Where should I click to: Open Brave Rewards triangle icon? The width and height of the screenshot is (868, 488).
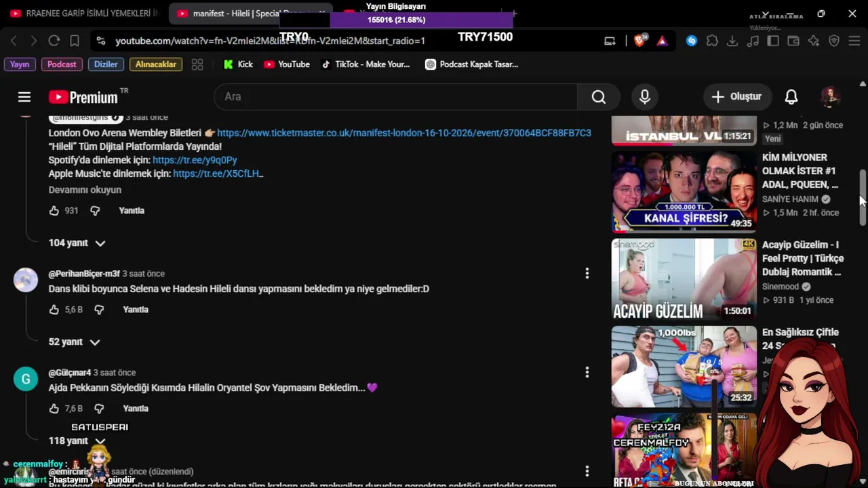tap(662, 41)
